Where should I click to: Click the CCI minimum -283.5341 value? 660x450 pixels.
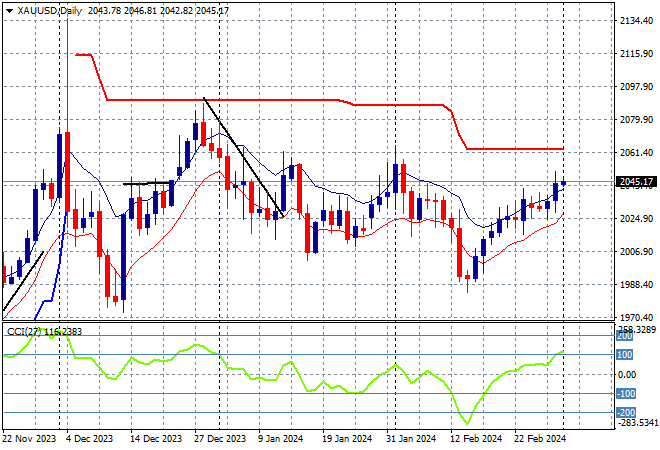pyautogui.click(x=636, y=422)
